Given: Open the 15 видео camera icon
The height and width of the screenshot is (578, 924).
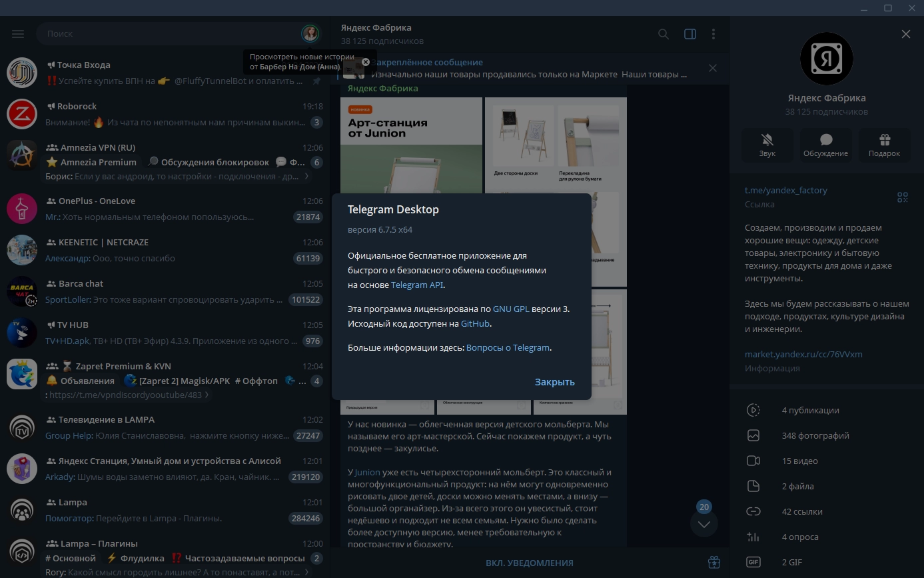Looking at the screenshot, I should pos(753,461).
